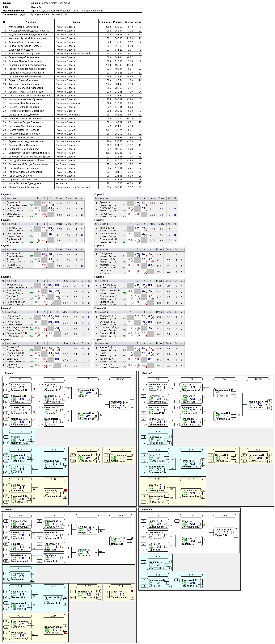Open the Финал-2 bracket heading
This screenshot has width=275, height=644.
pyautogui.click(x=147, y=373)
